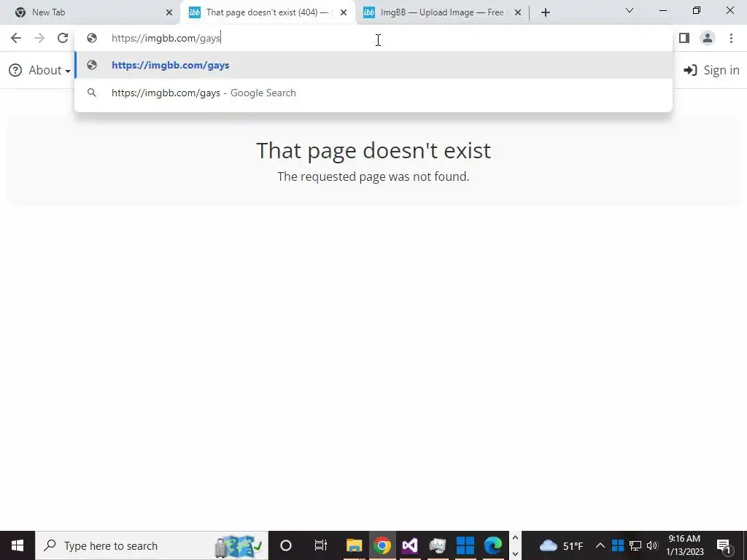
Task: Launch Microsoft Edge from taskbar
Action: [493, 545]
